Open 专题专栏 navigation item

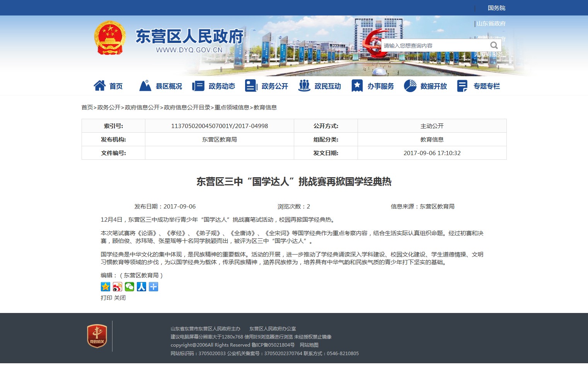coord(479,86)
